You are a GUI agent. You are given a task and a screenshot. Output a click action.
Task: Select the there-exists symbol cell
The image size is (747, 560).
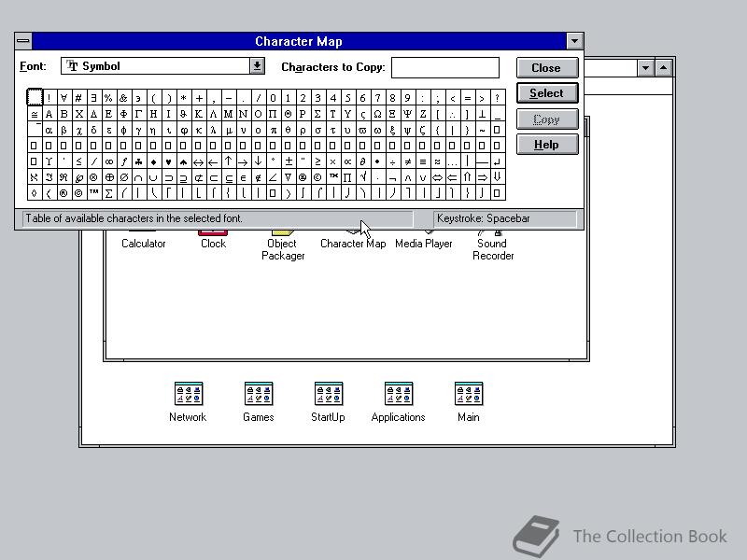pos(94,98)
